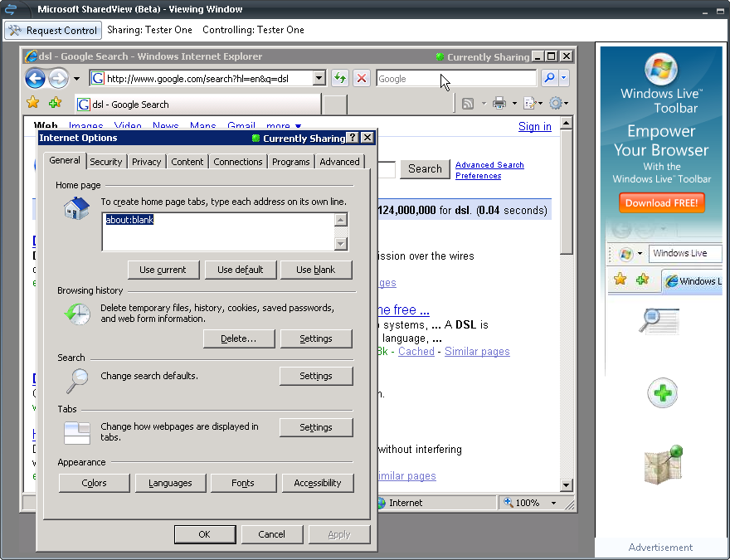This screenshot has width=730, height=560.
Task: Open the Accessibility button
Action: (x=318, y=483)
